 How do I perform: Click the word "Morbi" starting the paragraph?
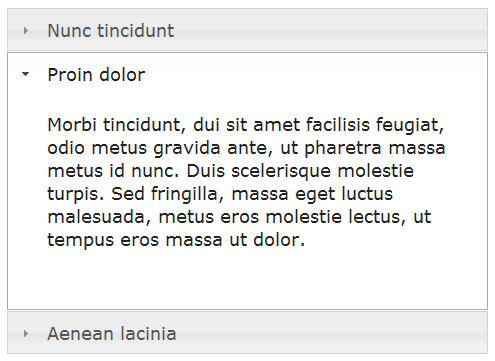pos(72,125)
